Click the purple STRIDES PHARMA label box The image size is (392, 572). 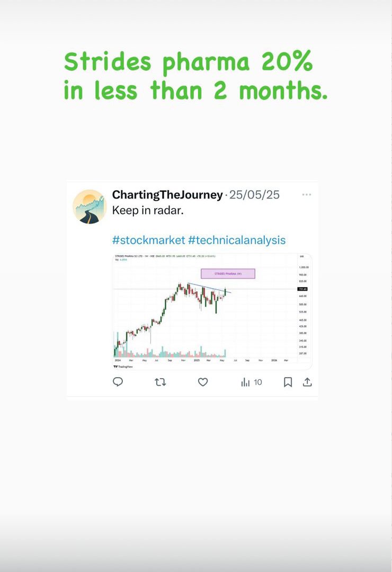click(228, 273)
